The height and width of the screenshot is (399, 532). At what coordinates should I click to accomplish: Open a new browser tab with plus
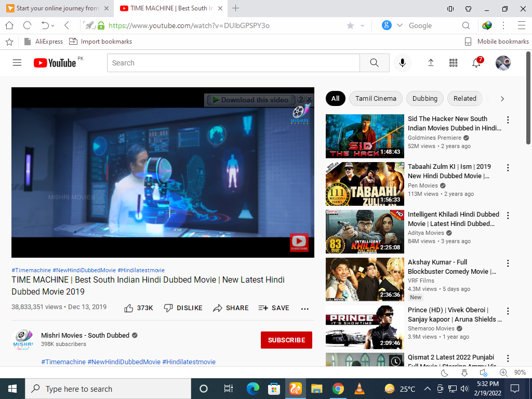coord(235,8)
